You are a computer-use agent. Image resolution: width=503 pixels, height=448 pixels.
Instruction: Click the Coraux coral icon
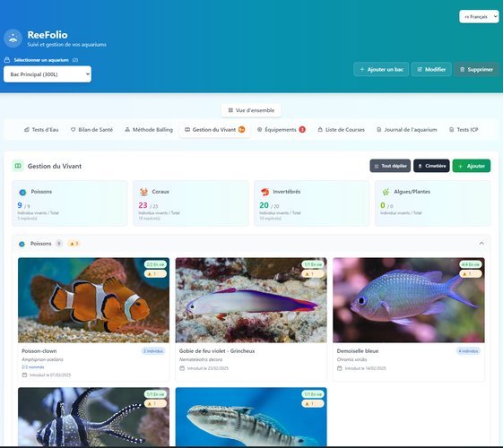(x=143, y=192)
